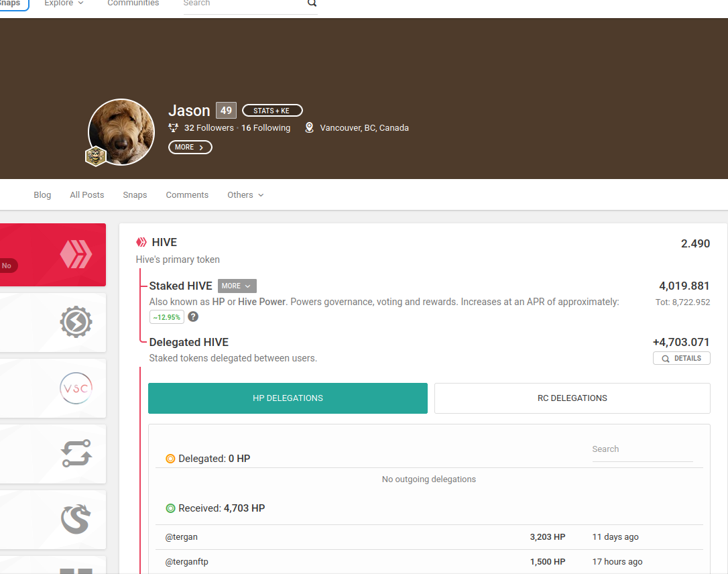Select the HP DELEGATIONS tab

tap(288, 398)
